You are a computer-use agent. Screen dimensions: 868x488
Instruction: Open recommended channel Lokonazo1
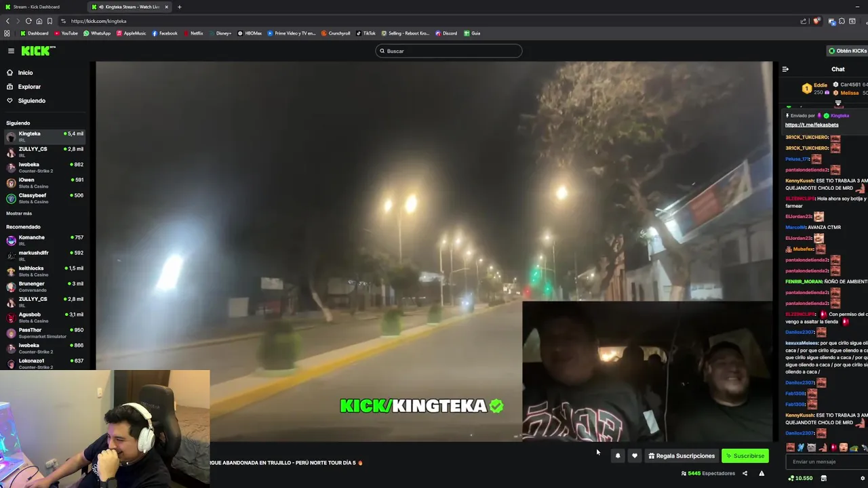coord(45,363)
